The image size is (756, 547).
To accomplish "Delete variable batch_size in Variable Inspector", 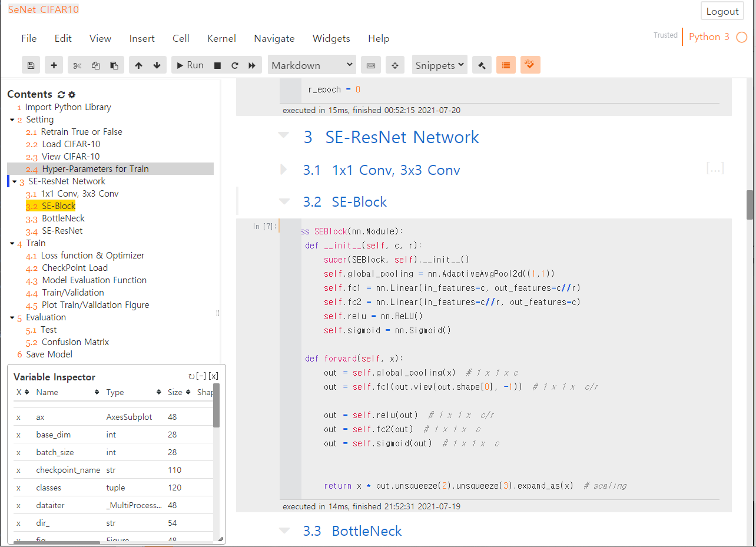I will (x=18, y=452).
